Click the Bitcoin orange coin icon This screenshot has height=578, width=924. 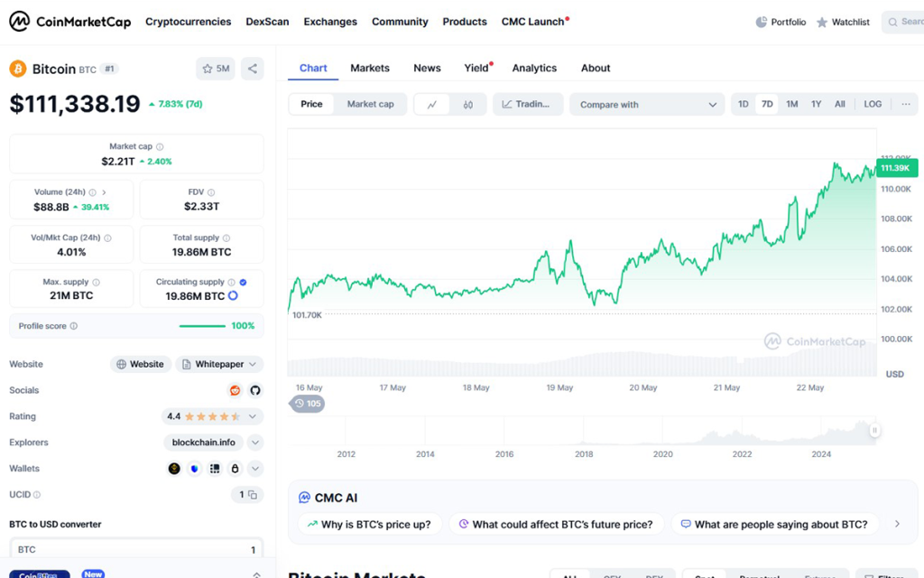tap(18, 69)
